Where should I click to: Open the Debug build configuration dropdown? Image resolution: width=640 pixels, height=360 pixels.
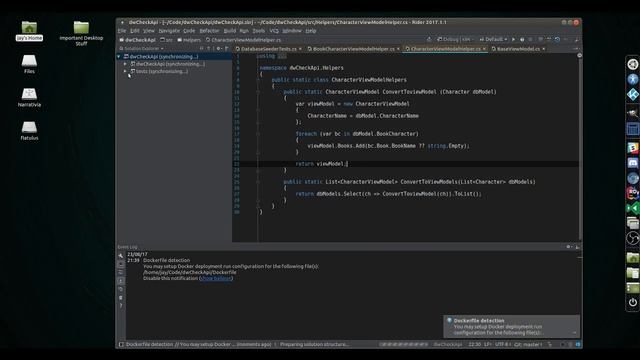click(455, 40)
